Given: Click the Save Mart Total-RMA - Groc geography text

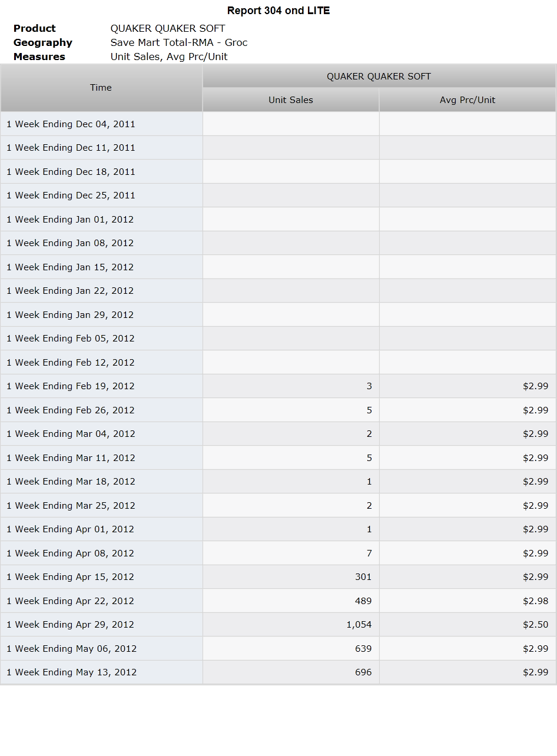Looking at the screenshot, I should (179, 42).
